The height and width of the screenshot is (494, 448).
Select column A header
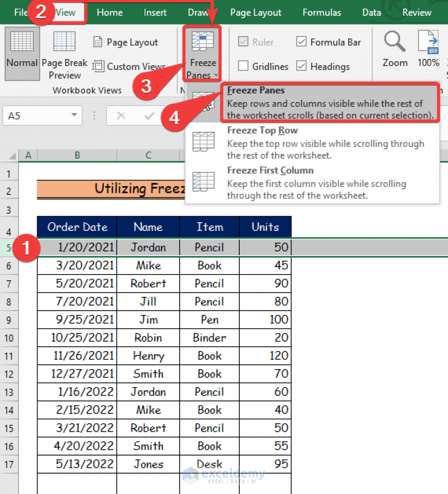[x=28, y=155]
